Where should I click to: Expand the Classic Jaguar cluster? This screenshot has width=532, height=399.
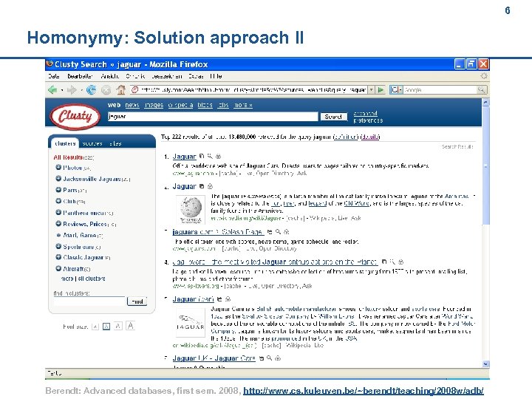pos(58,257)
